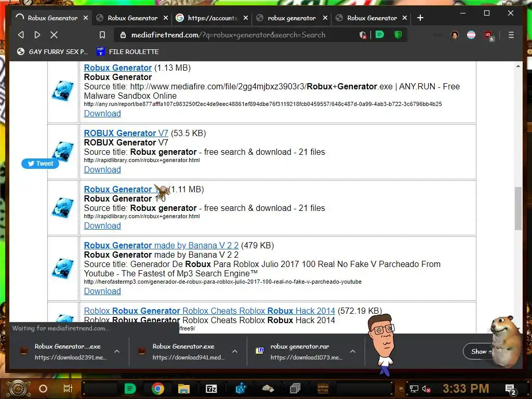Open the steampunk Start button
Screen dimensions: 532x399
(x=19, y=389)
